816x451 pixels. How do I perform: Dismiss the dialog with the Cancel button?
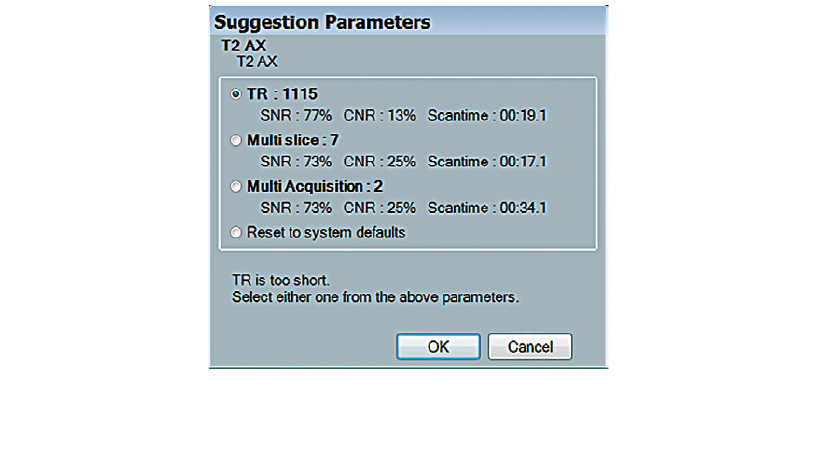coord(529,346)
